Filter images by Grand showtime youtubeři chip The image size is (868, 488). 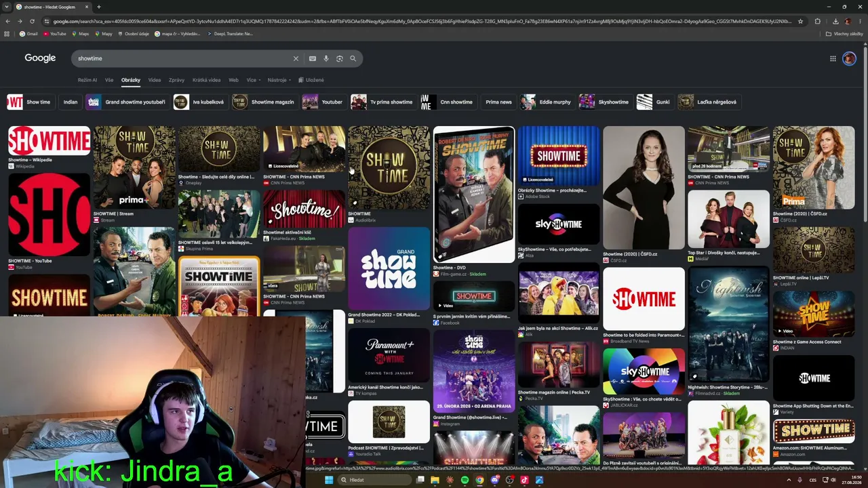pos(127,102)
